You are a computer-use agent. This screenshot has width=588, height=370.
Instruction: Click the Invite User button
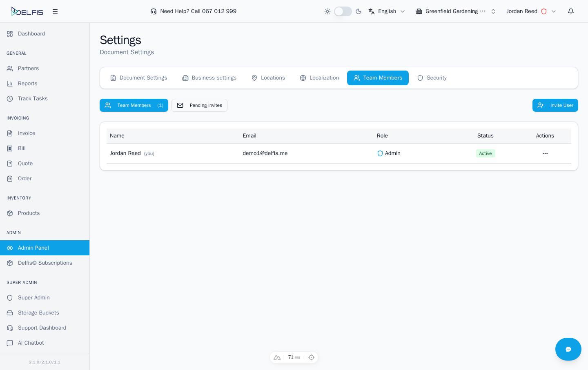pos(555,105)
